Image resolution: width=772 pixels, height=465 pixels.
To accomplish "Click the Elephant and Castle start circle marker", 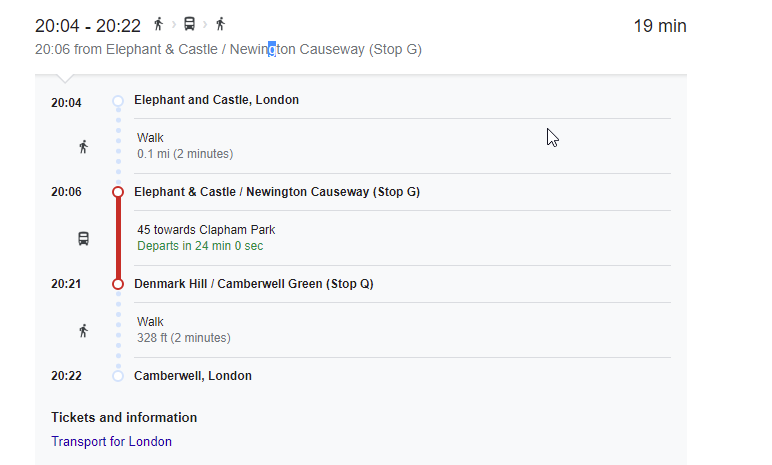I will (118, 101).
